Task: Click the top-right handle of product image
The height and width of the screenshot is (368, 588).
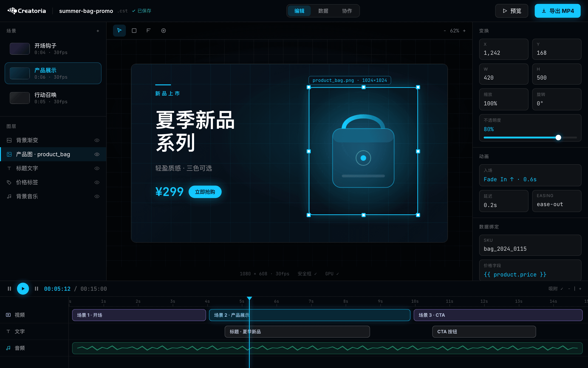Action: [418, 87]
